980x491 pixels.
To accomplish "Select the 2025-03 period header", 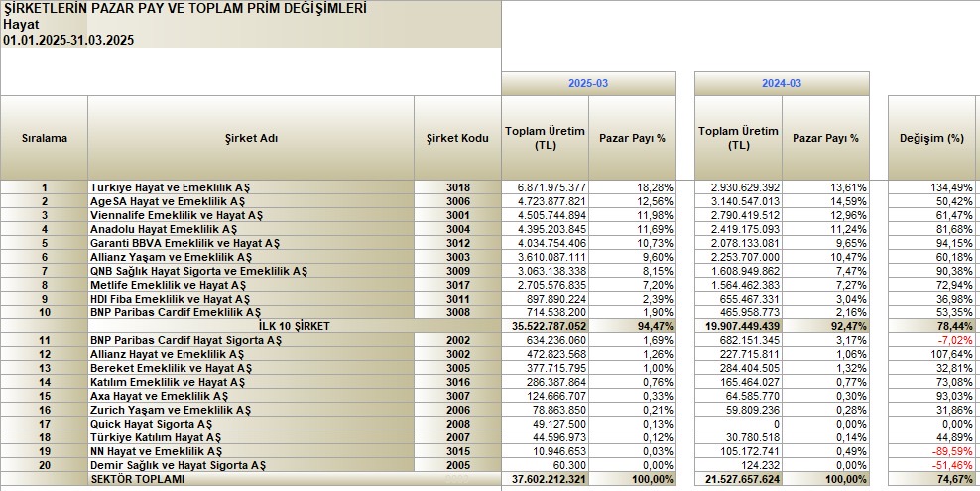I will [x=588, y=83].
